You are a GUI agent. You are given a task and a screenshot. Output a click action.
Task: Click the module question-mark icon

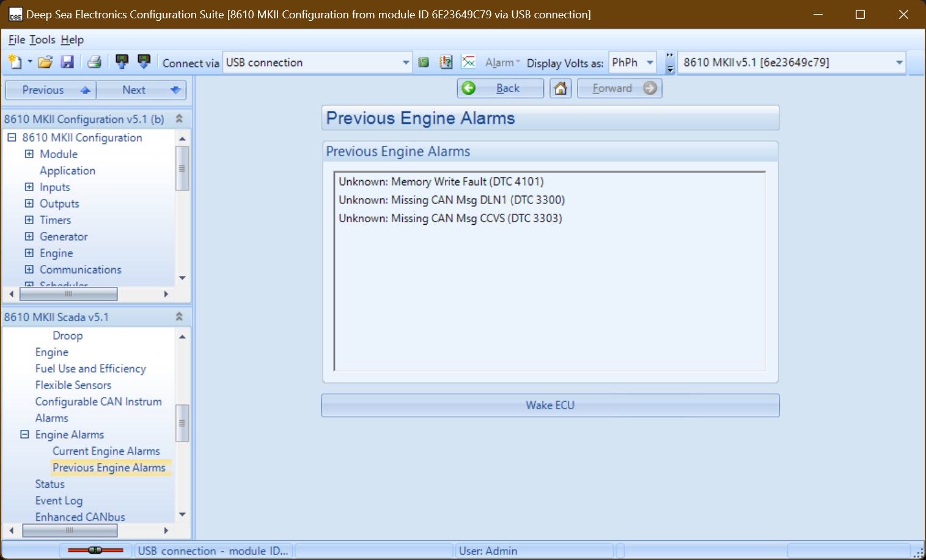tap(446, 62)
